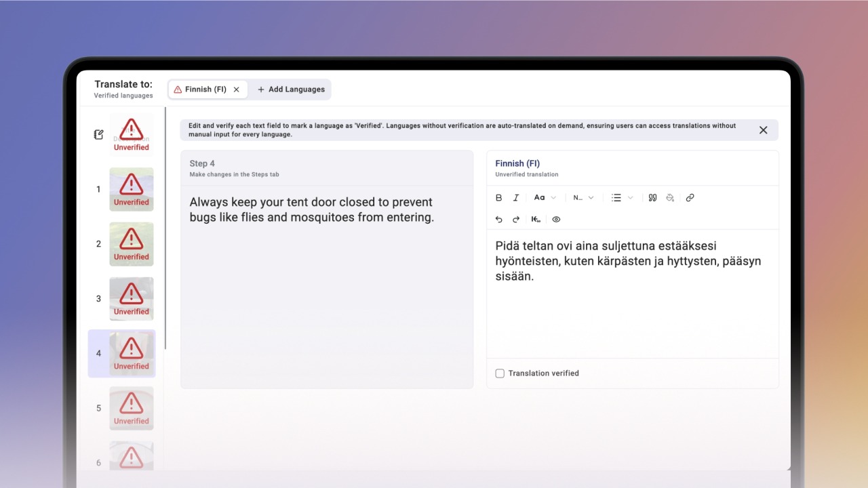Toggle italic formatting in editor

click(516, 198)
